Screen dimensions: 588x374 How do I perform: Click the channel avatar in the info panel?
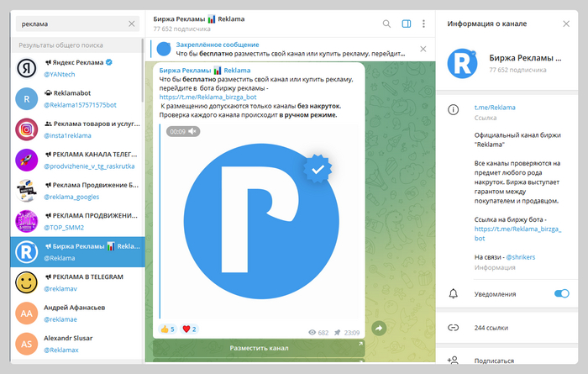tap(462, 63)
